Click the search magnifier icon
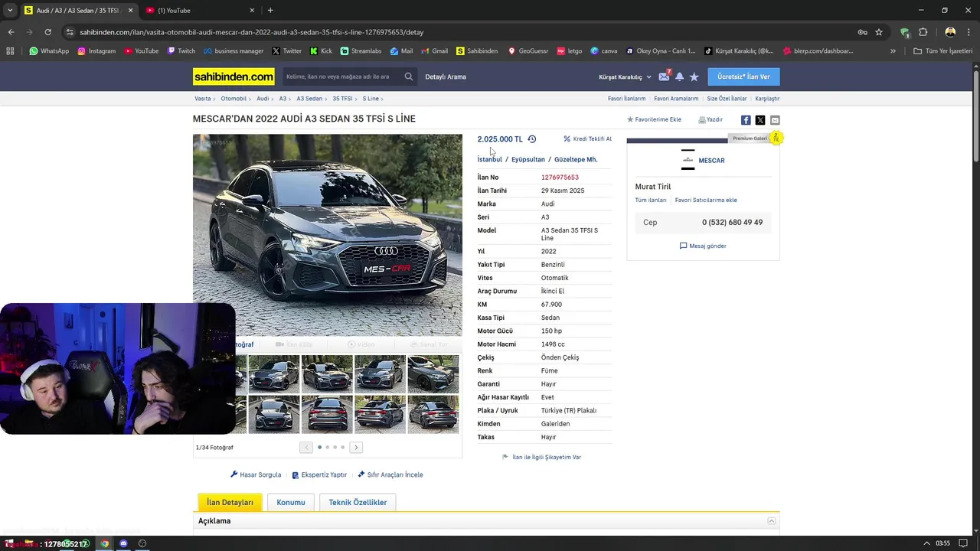Screen dimensions: 980x551 click(409, 77)
